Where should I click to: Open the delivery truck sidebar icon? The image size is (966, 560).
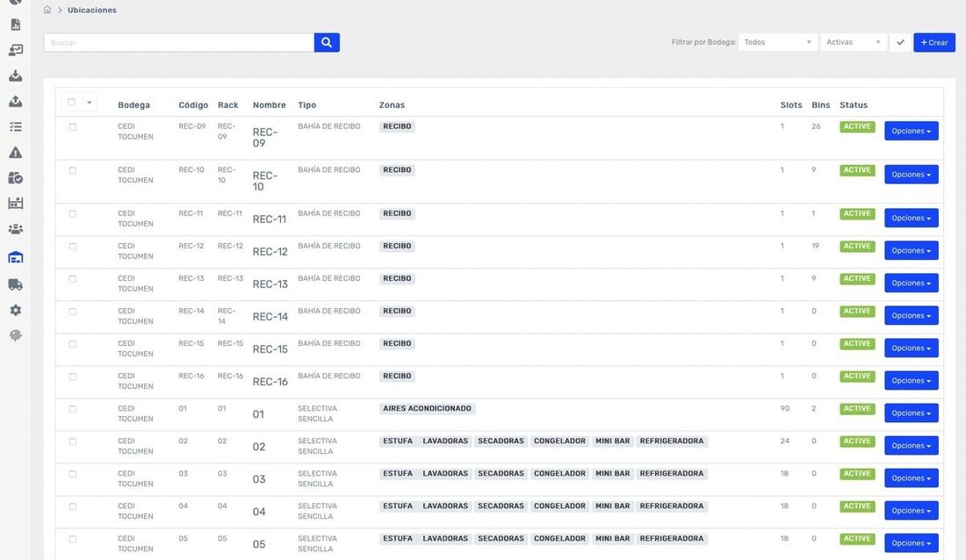click(x=16, y=284)
